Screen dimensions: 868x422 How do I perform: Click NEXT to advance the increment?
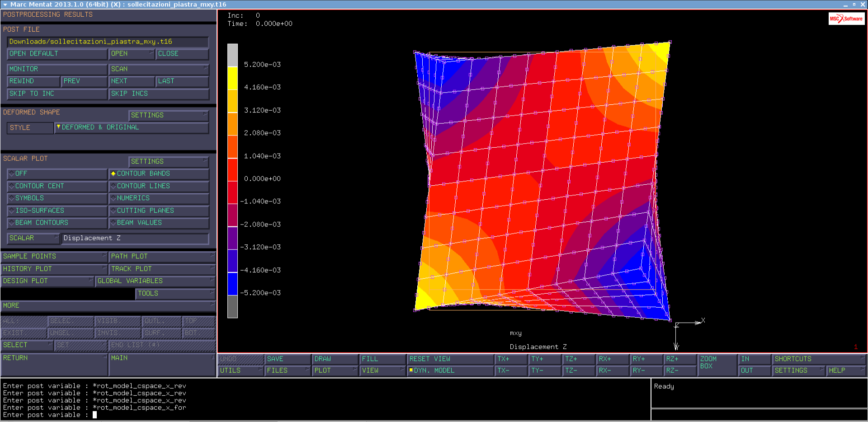(131, 81)
